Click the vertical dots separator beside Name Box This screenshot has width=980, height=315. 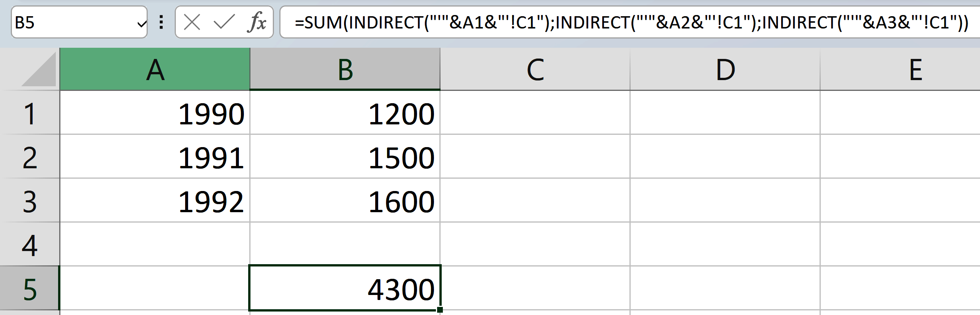pyautogui.click(x=162, y=22)
